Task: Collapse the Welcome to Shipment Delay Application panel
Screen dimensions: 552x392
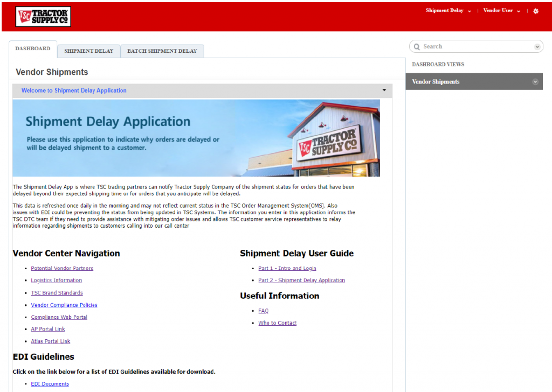Action: 384,90
